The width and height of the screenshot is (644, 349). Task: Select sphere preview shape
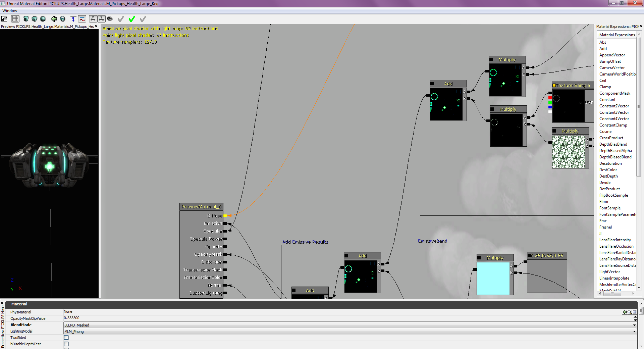[43, 19]
